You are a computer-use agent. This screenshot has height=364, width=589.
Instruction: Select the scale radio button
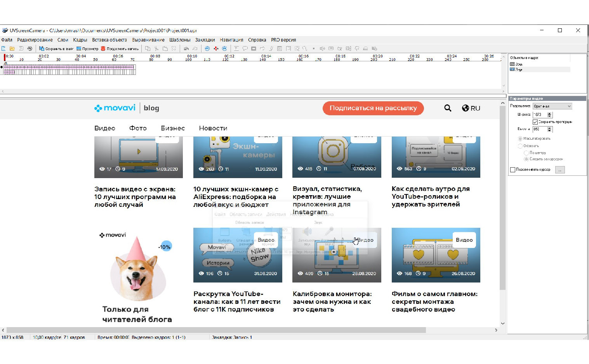click(520, 139)
